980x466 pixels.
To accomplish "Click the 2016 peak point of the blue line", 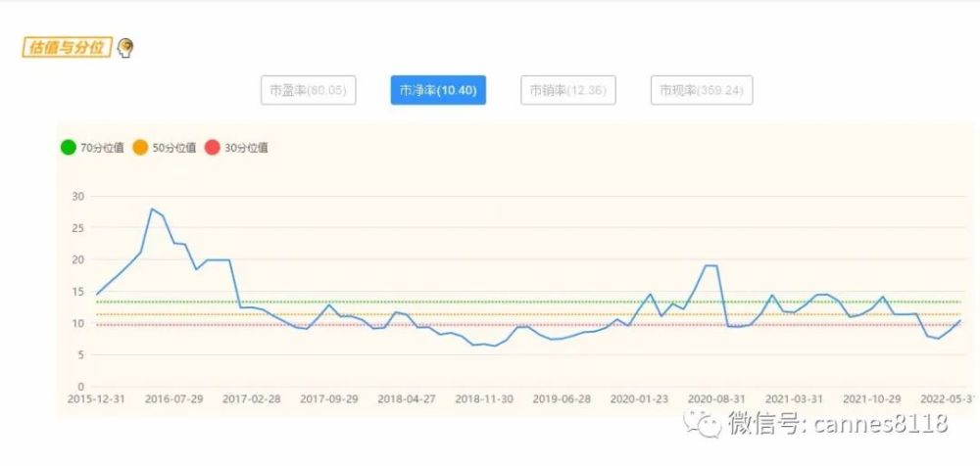I will pyautogui.click(x=152, y=209).
